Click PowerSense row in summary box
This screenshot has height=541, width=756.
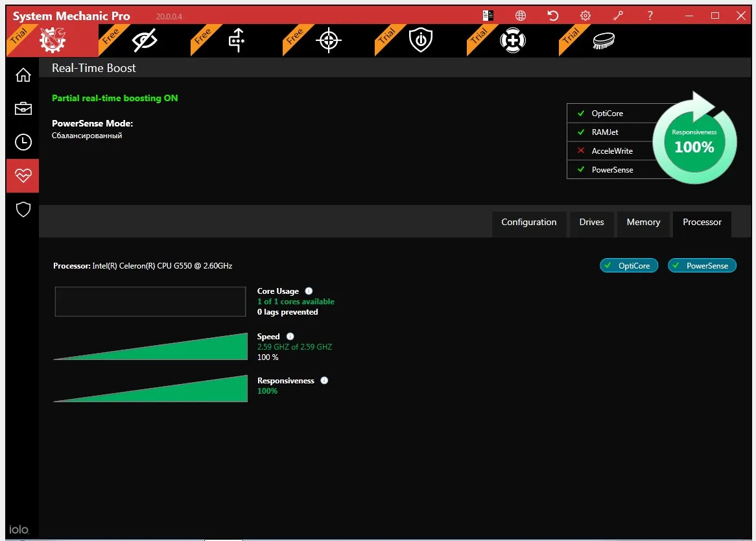[611, 170]
